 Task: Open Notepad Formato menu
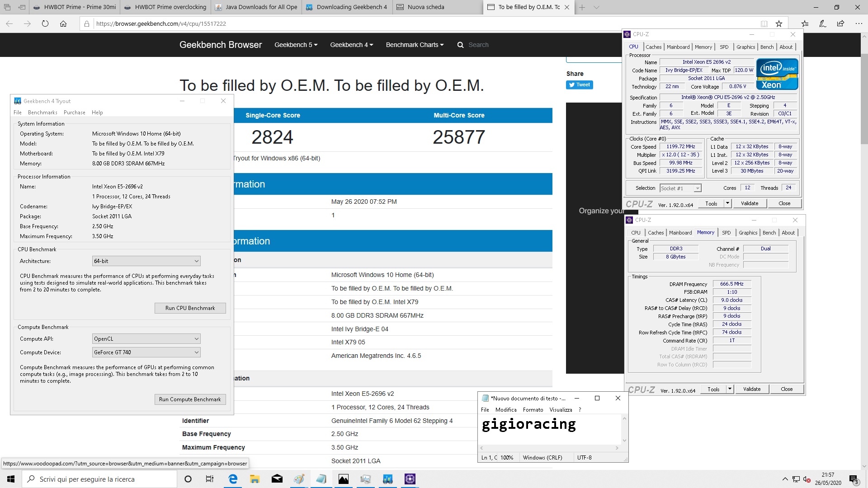[533, 410]
